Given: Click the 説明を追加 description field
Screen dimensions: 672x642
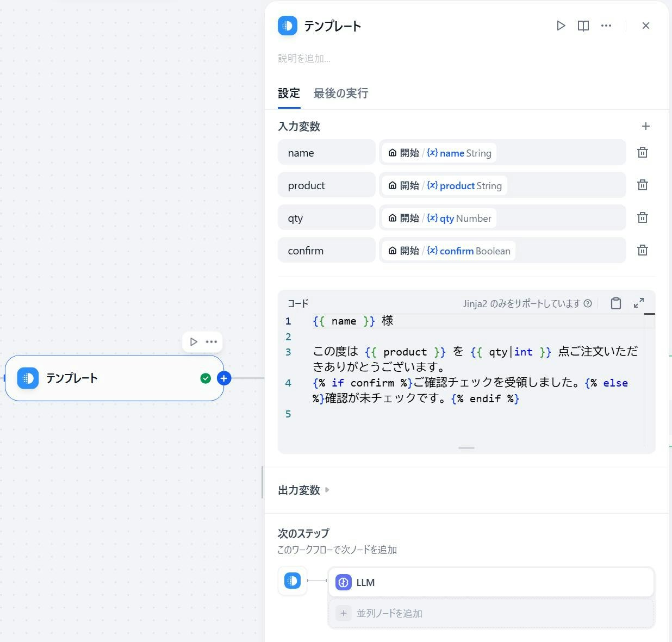Looking at the screenshot, I should (304, 58).
